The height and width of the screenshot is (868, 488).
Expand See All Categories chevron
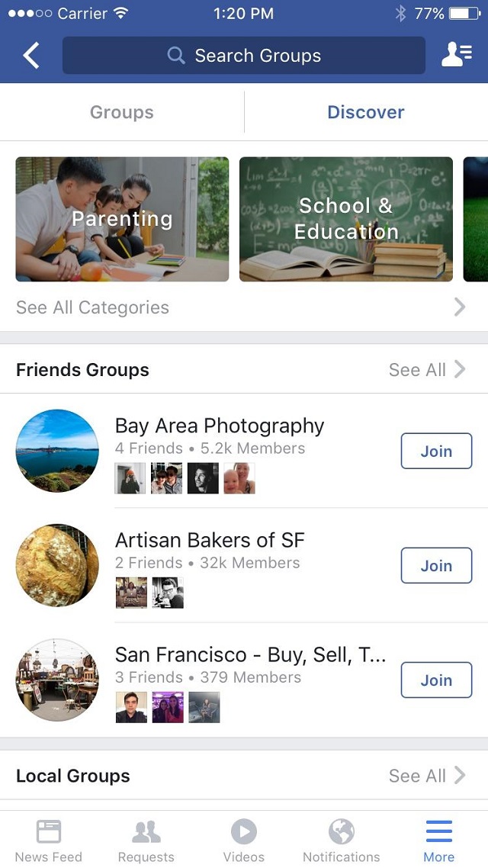coord(460,307)
